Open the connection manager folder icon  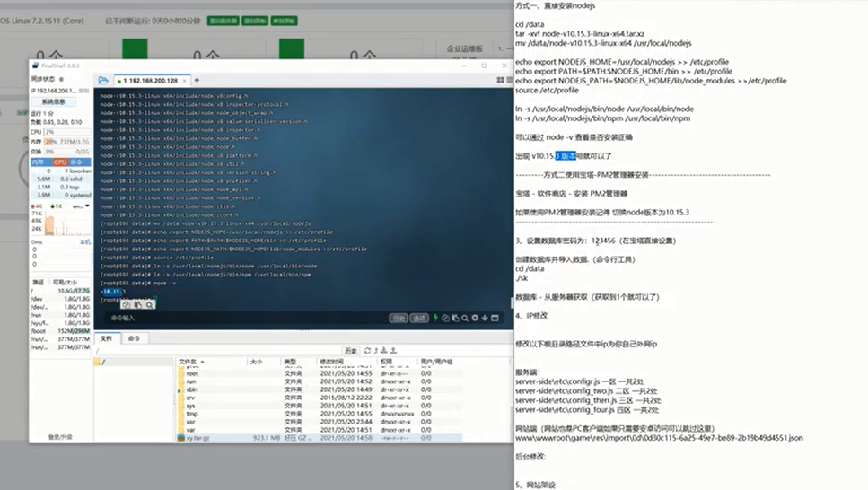103,80
